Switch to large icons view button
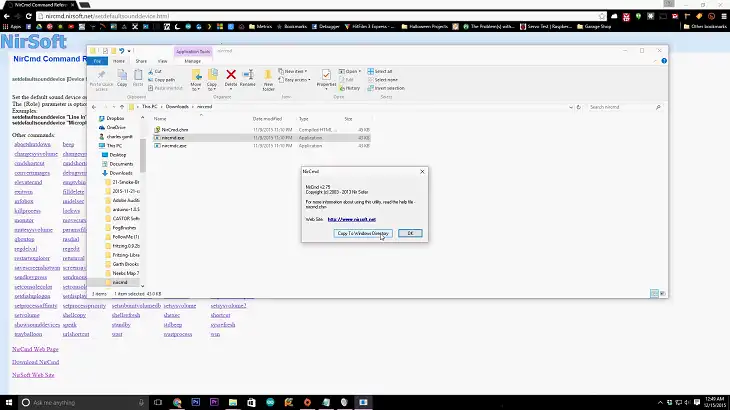The height and width of the screenshot is (410, 730). point(662,294)
